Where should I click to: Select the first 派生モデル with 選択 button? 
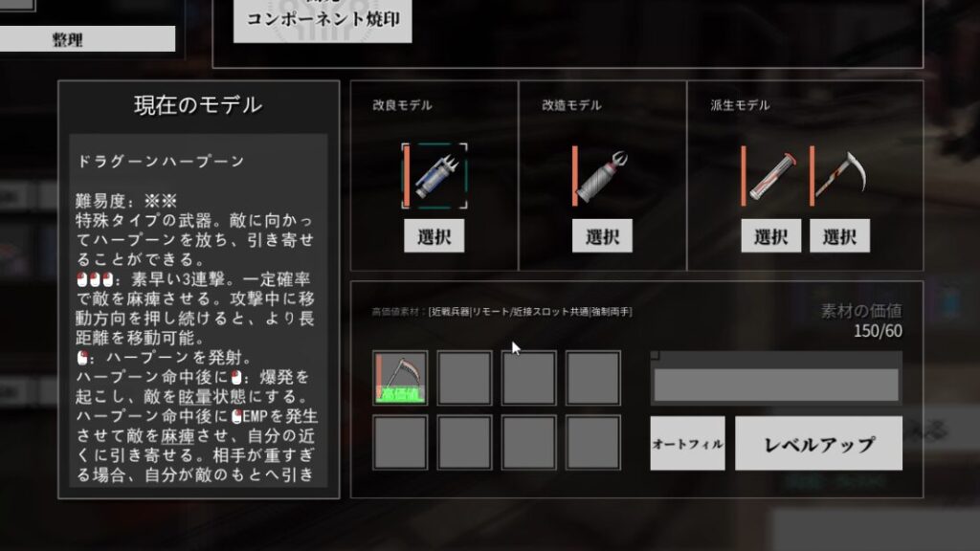pos(771,235)
